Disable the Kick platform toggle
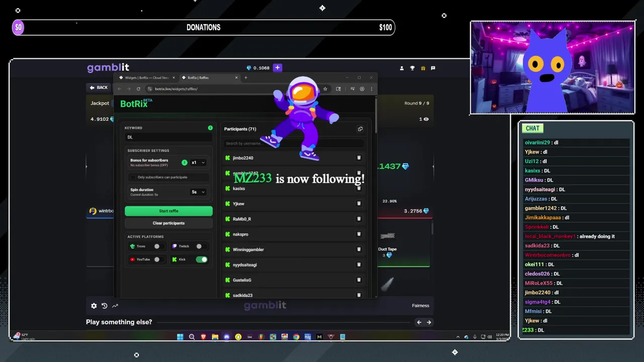Screen dimensions: 644x362 pos(202,259)
